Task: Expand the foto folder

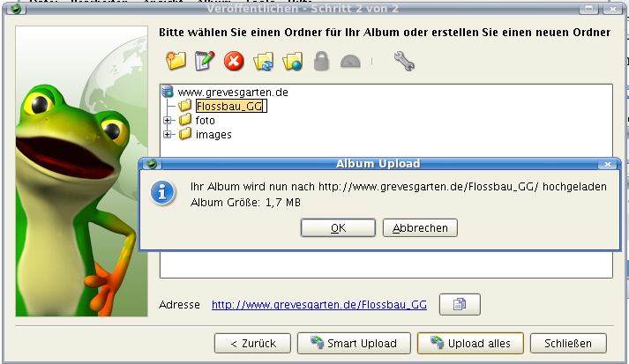Action: 168,120
